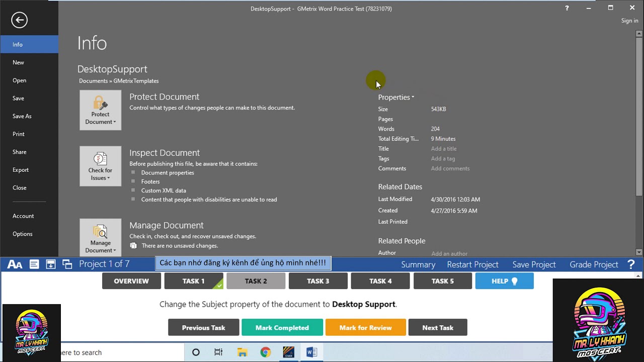Open the Share page
This screenshot has width=644, height=362.
29,152
